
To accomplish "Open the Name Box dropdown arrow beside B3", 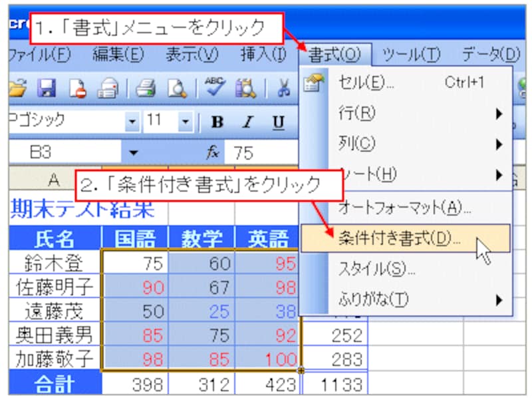I will click(x=134, y=153).
